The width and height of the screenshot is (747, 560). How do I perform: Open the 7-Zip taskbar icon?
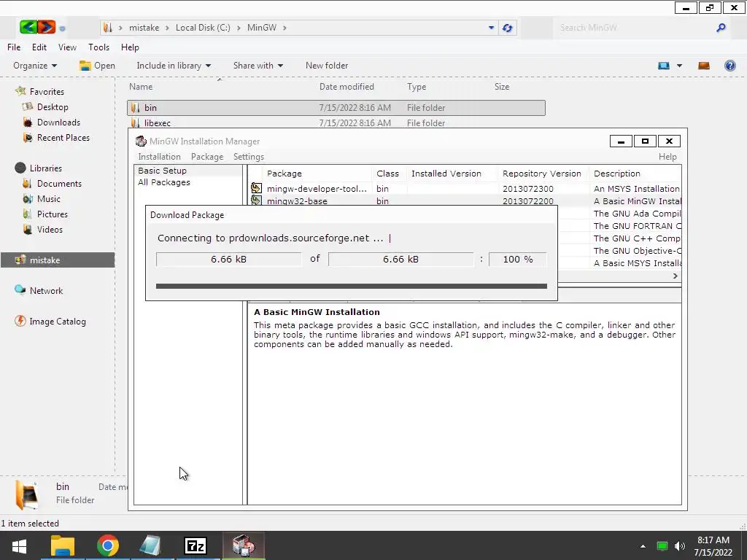pos(196,545)
